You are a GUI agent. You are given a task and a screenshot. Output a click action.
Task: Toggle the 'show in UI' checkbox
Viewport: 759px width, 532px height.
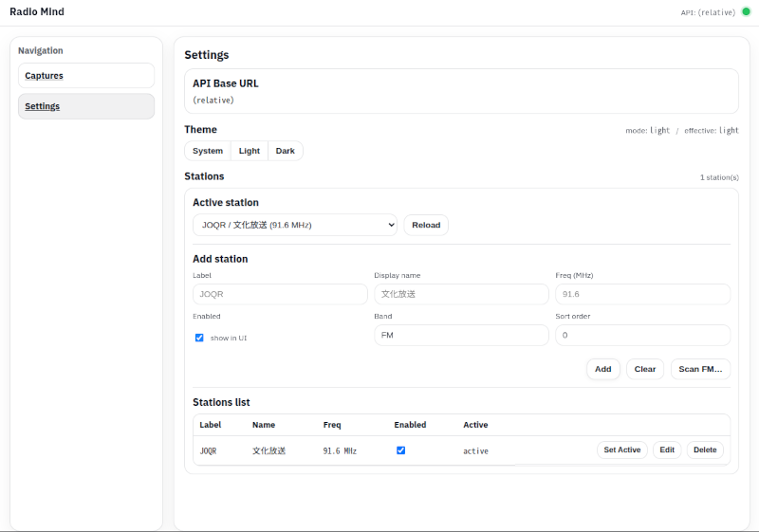199,338
